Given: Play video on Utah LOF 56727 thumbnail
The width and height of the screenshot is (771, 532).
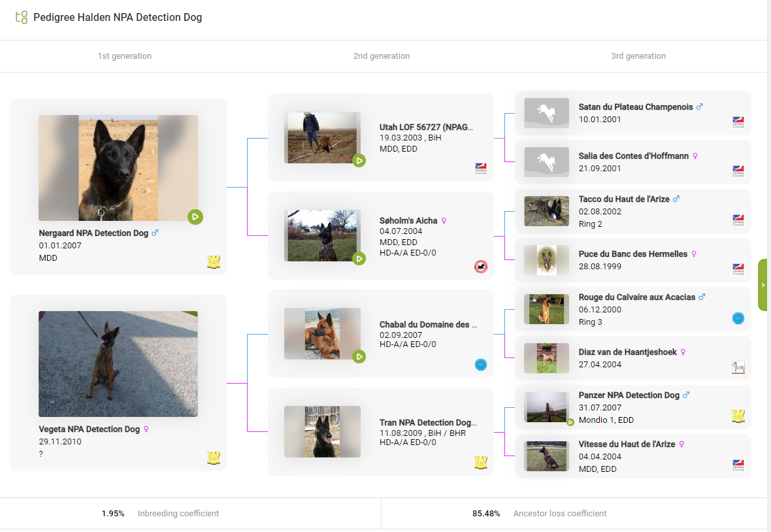Looking at the screenshot, I should (x=359, y=161).
